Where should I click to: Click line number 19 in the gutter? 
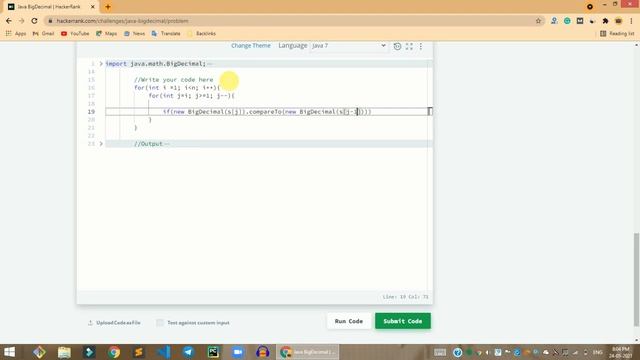[91, 111]
